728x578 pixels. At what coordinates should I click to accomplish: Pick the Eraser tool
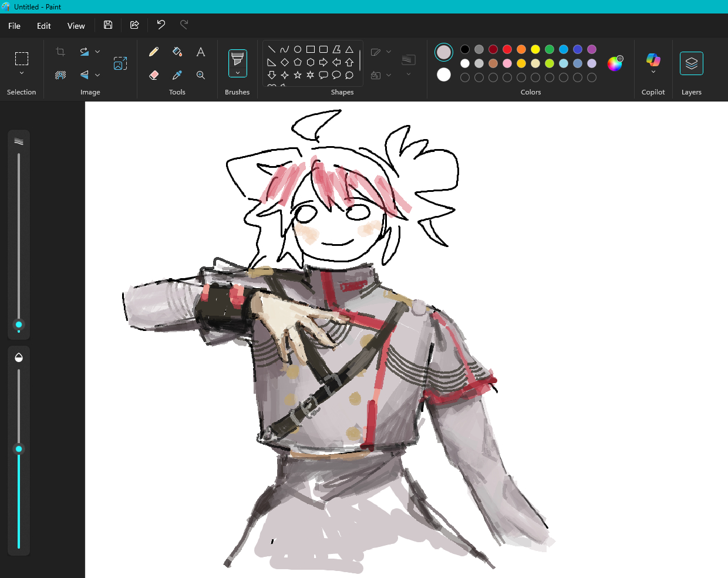pos(154,75)
